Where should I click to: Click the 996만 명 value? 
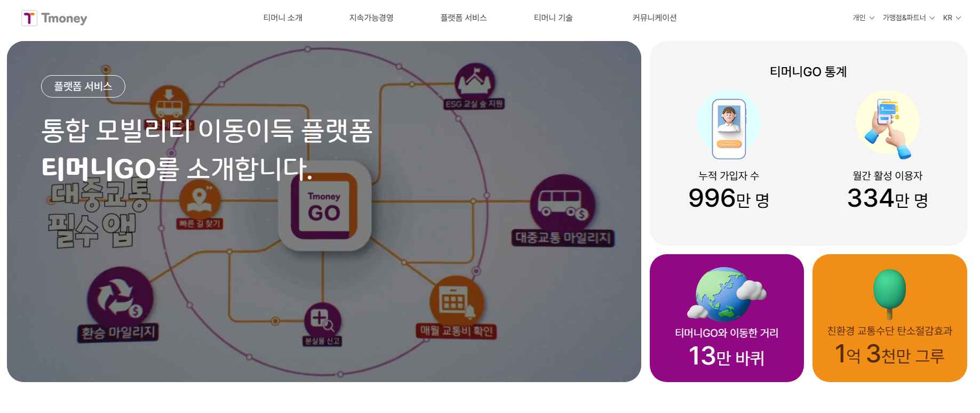[x=729, y=199]
